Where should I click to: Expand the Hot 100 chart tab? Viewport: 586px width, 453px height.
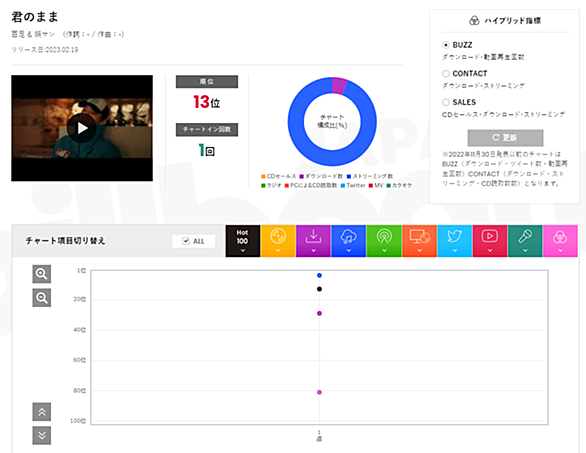point(243,241)
